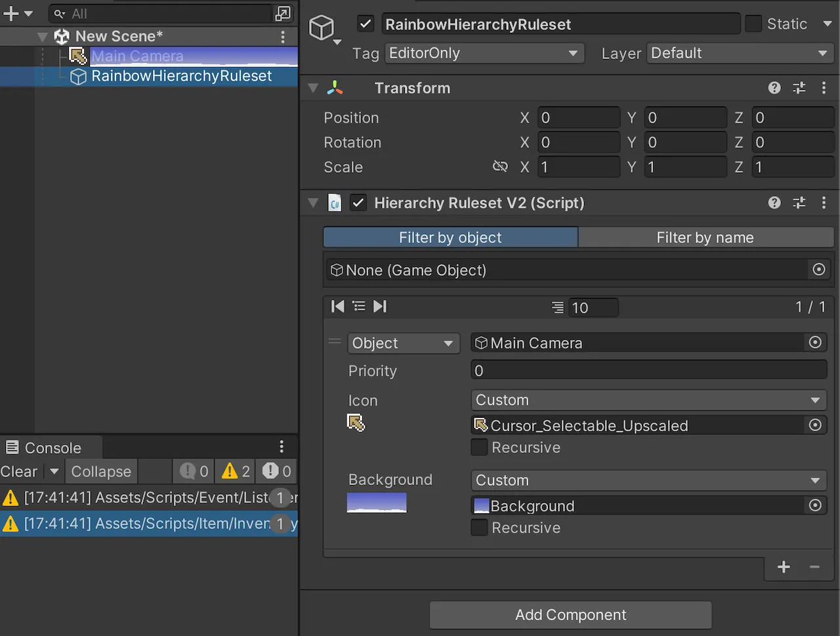Open Hierarchy Ruleset V2 kebab menu

coord(824,203)
